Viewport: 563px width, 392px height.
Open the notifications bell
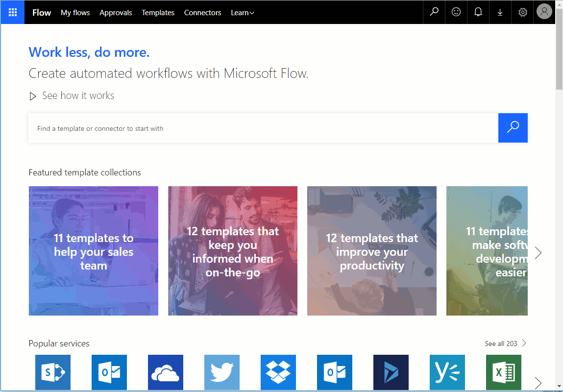coord(478,12)
